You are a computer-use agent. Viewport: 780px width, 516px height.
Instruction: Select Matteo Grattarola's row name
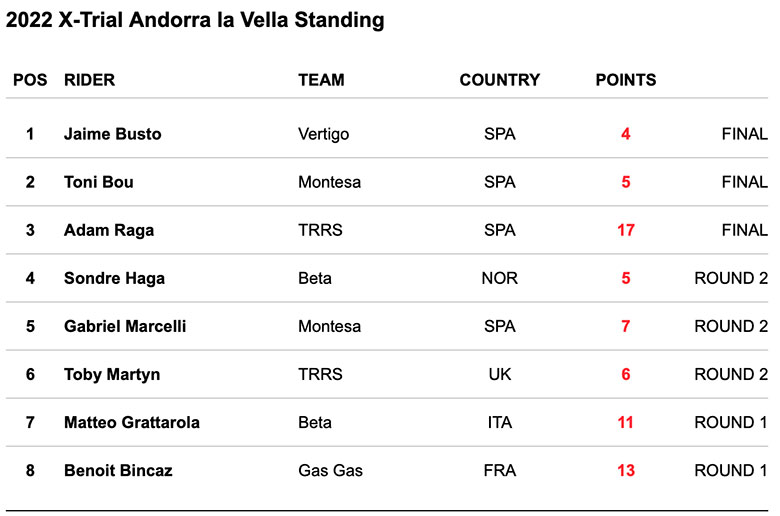pos(131,422)
